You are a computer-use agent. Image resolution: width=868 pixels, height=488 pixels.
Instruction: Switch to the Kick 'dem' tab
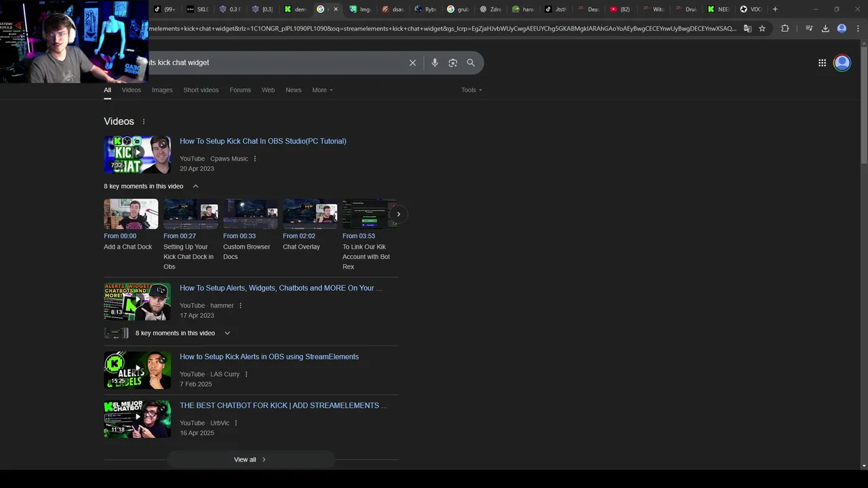point(296,9)
